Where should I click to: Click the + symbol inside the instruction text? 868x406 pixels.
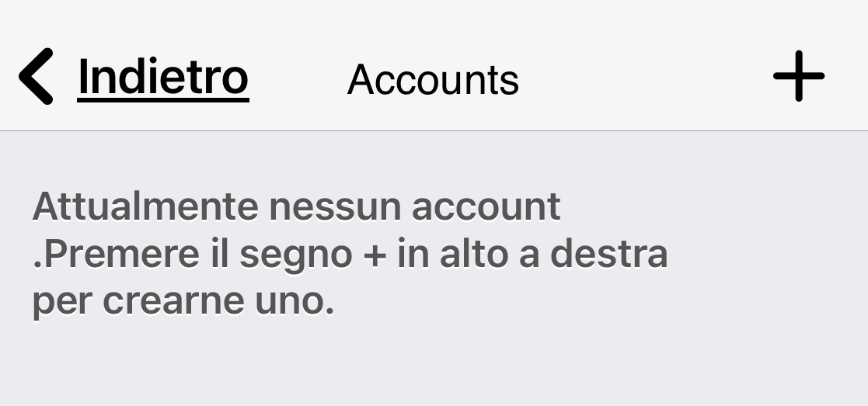375,255
